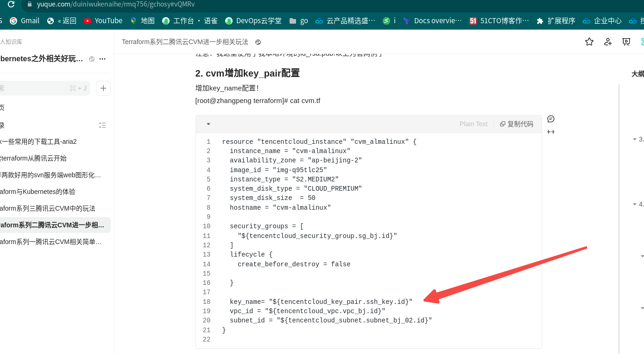Viewport: 644px width, 354px height.
Task: Copy the code with 复制代码 button
Action: click(x=517, y=124)
